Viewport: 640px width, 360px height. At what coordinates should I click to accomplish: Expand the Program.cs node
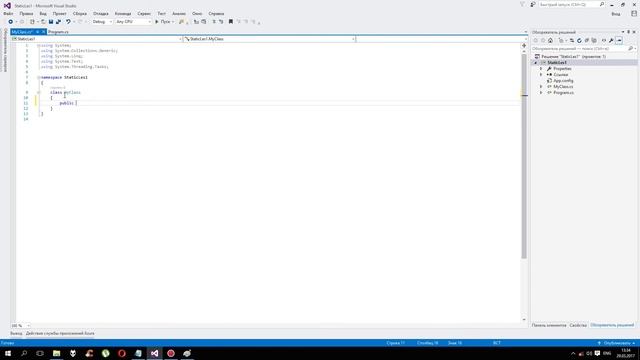point(541,93)
